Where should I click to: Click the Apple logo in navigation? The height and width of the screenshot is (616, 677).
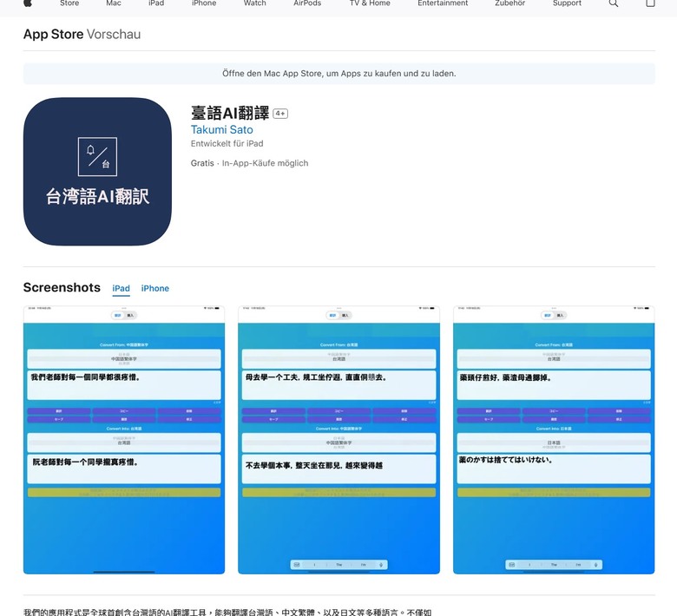pos(27,3)
